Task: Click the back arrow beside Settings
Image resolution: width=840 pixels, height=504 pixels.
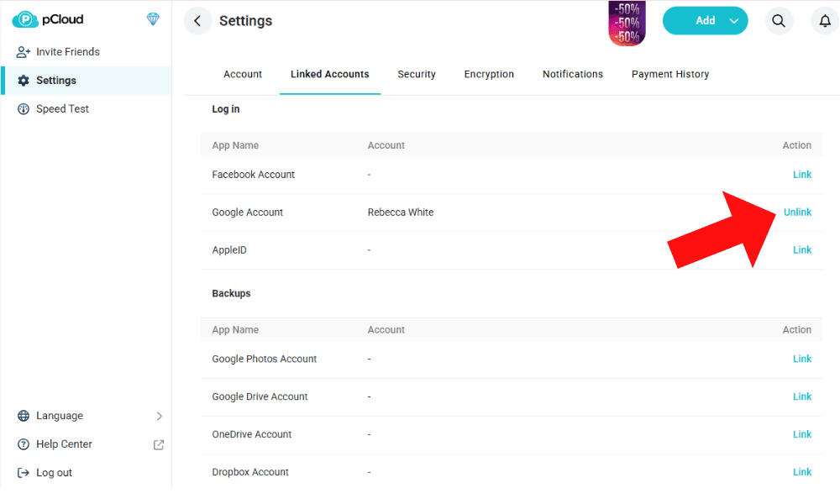Action: point(197,21)
